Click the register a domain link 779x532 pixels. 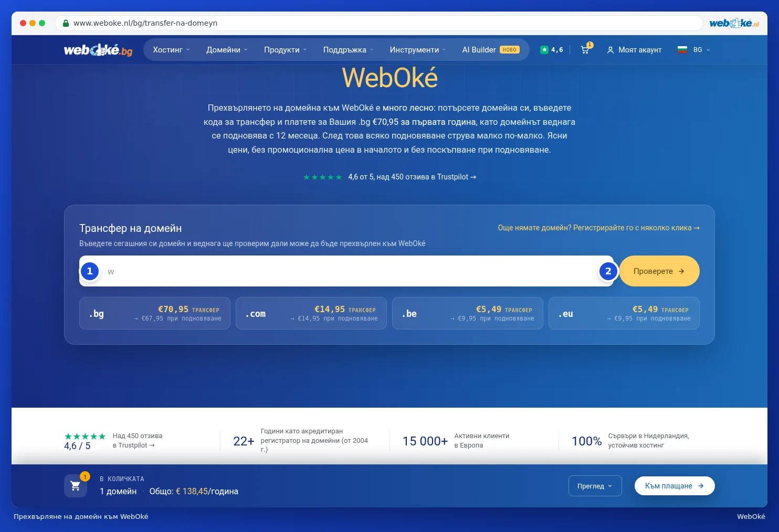point(598,228)
